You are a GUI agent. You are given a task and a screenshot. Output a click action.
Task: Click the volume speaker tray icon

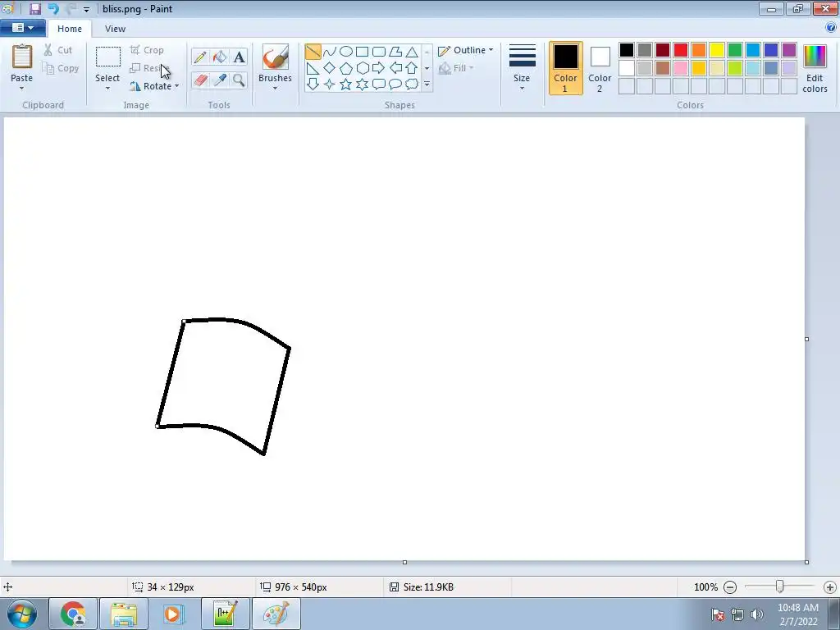tap(756, 614)
